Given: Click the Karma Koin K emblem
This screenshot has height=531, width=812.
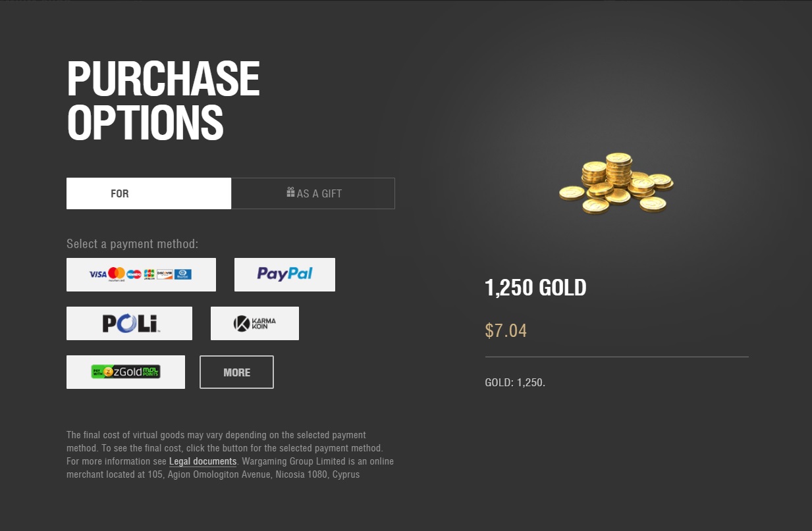Looking at the screenshot, I should (242, 323).
